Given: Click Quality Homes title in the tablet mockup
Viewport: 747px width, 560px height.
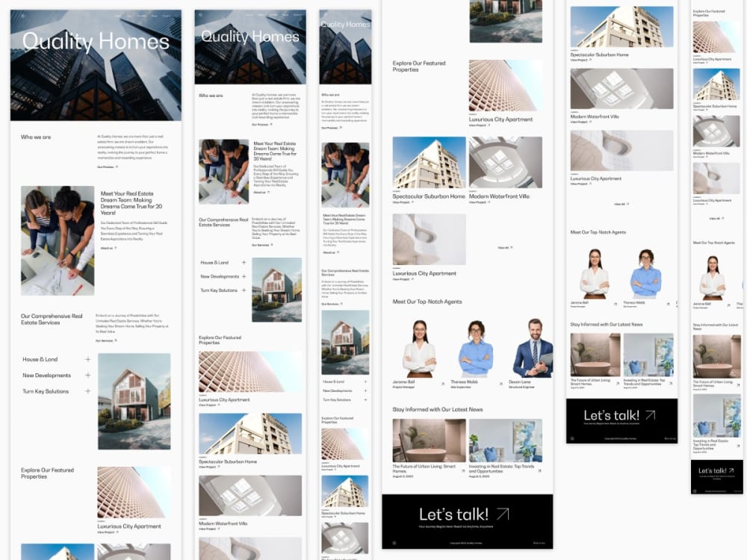Looking at the screenshot, I should (250, 37).
